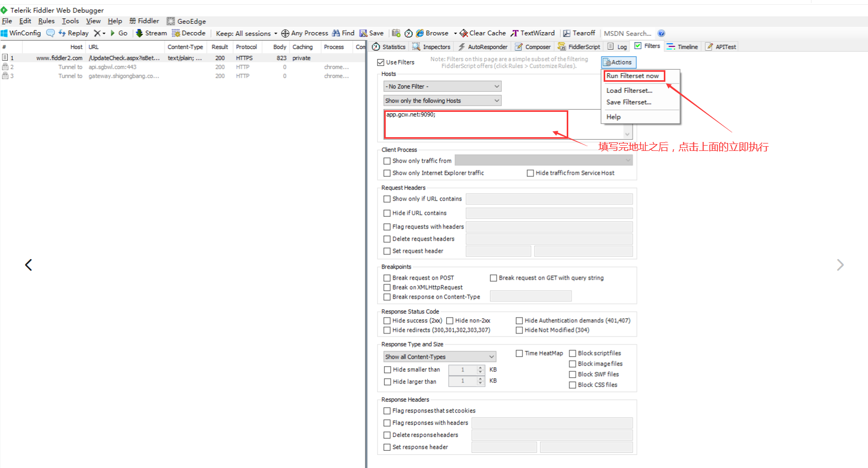
Task: Enable Block image files
Action: [x=572, y=364]
